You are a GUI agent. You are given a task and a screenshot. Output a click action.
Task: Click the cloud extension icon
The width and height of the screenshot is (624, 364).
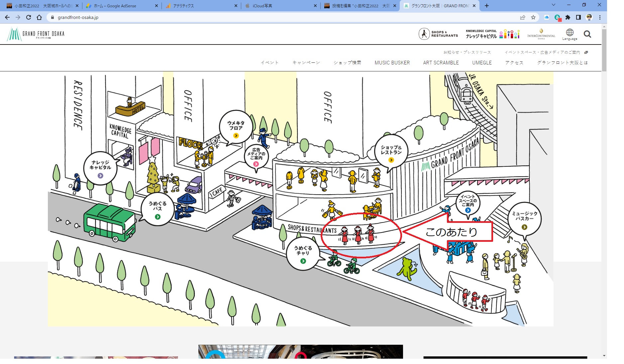(x=547, y=17)
